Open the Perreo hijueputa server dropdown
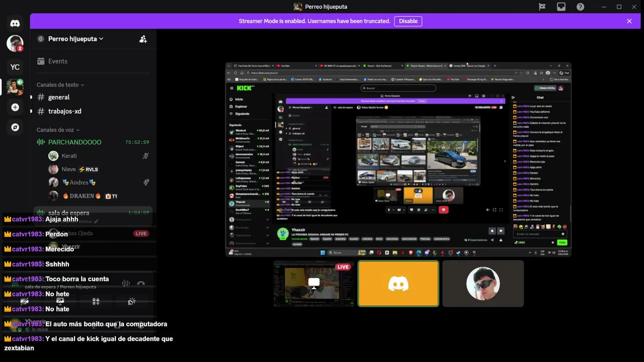Viewport: 644px width, 362px height. (x=75, y=39)
